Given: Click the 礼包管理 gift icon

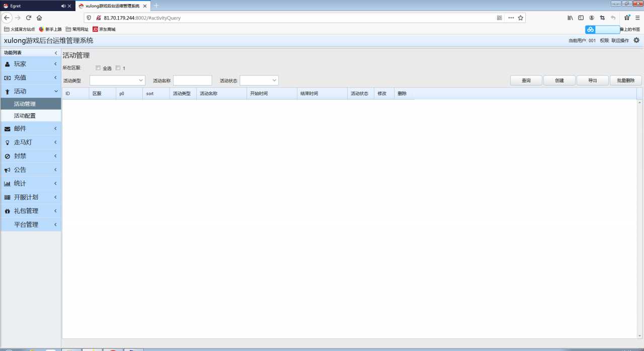Looking at the screenshot, I should (x=7, y=211).
